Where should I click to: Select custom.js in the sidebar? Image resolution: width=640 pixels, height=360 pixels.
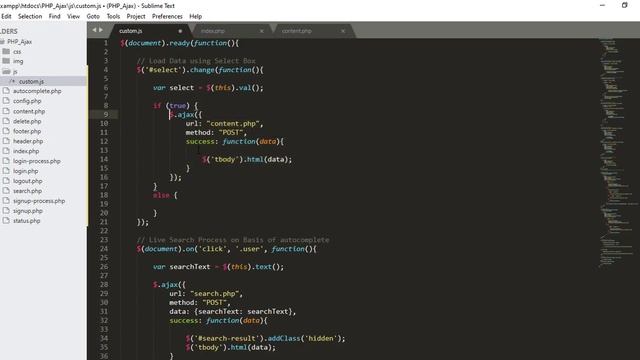(x=31, y=82)
